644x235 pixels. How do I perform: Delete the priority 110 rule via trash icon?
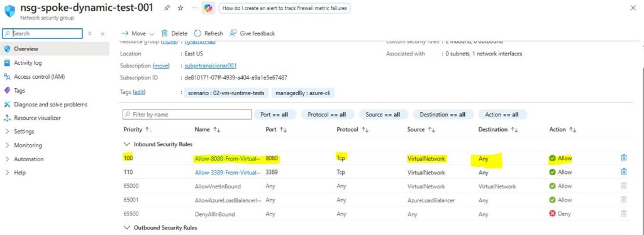coord(624,172)
